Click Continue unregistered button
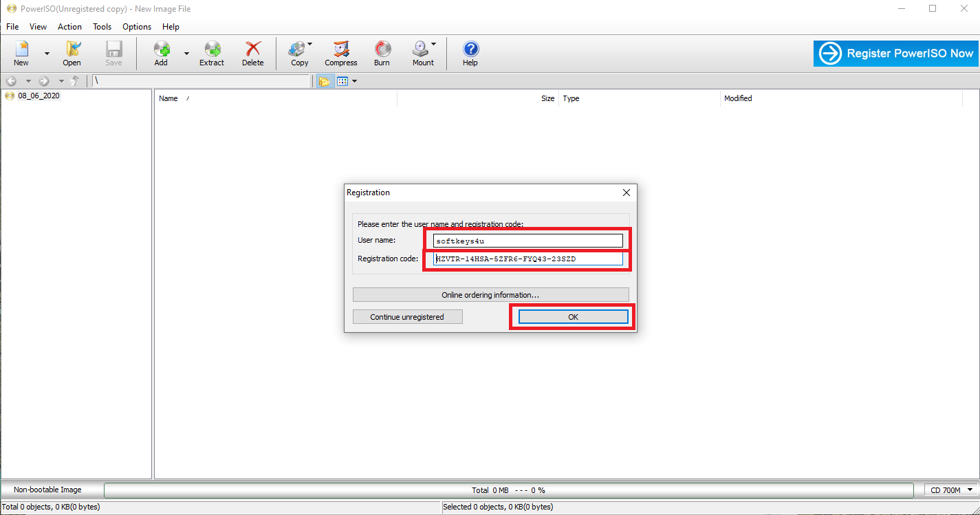The image size is (980, 515). click(407, 317)
